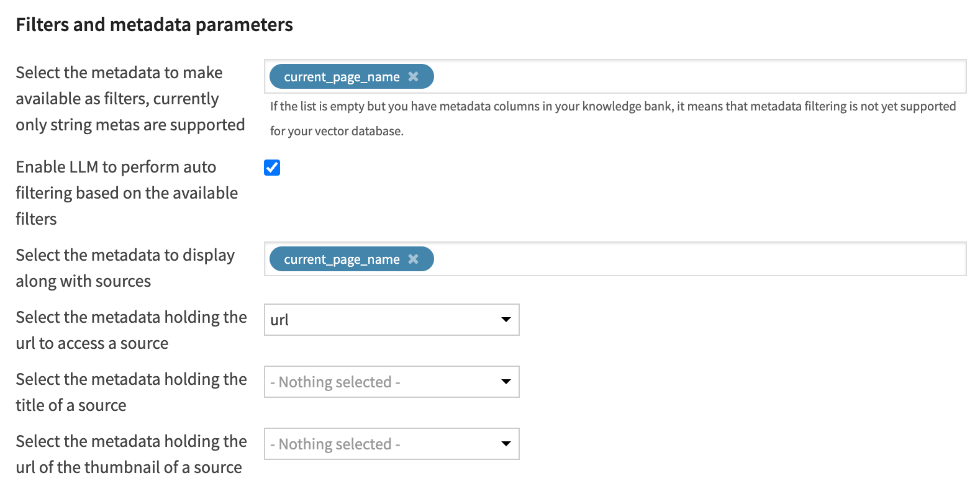Click label for url to access a source

[131, 330]
